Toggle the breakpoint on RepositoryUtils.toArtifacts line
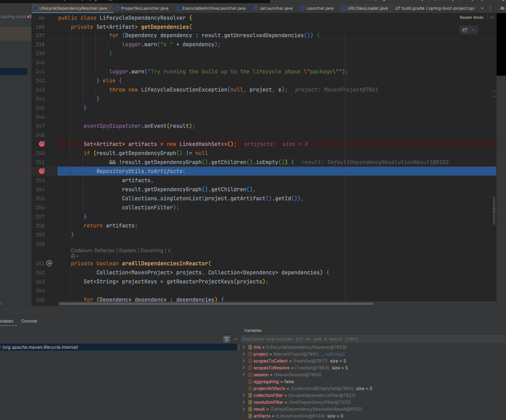 click(42, 171)
